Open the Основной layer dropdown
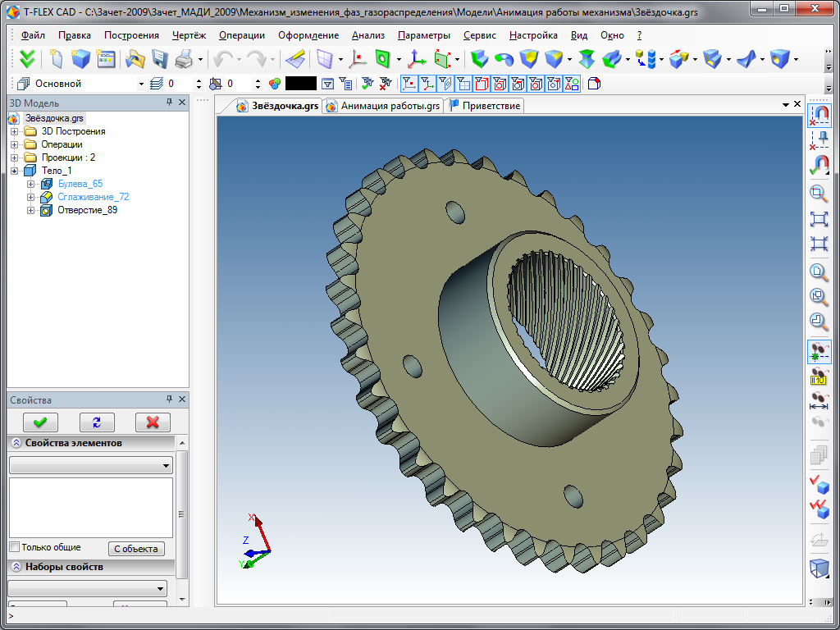Image resolution: width=840 pixels, height=630 pixels. [x=142, y=84]
